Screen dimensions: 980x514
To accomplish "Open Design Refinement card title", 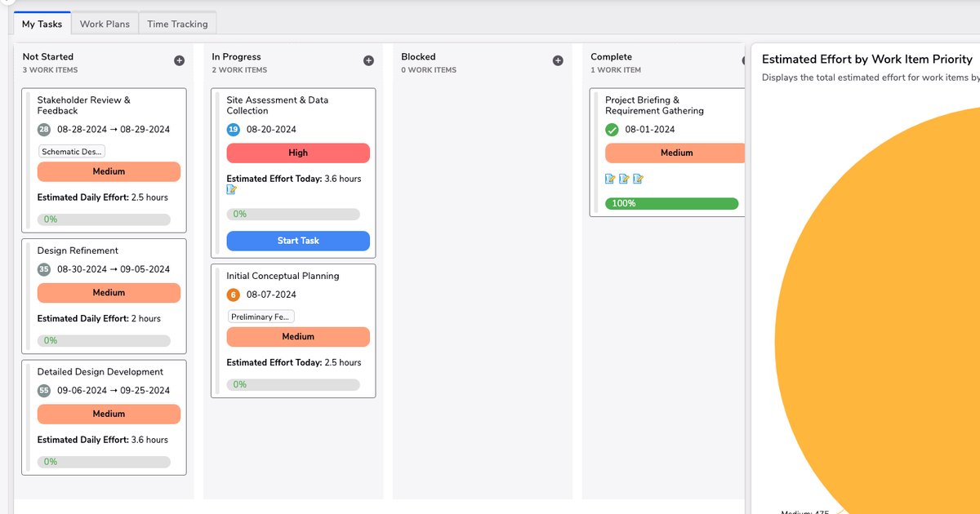I will [x=78, y=250].
